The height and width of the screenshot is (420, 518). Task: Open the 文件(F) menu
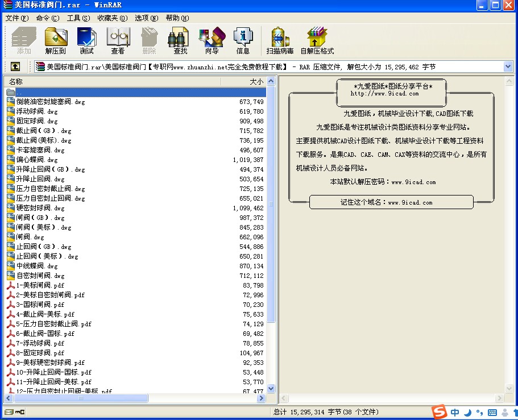click(16, 18)
